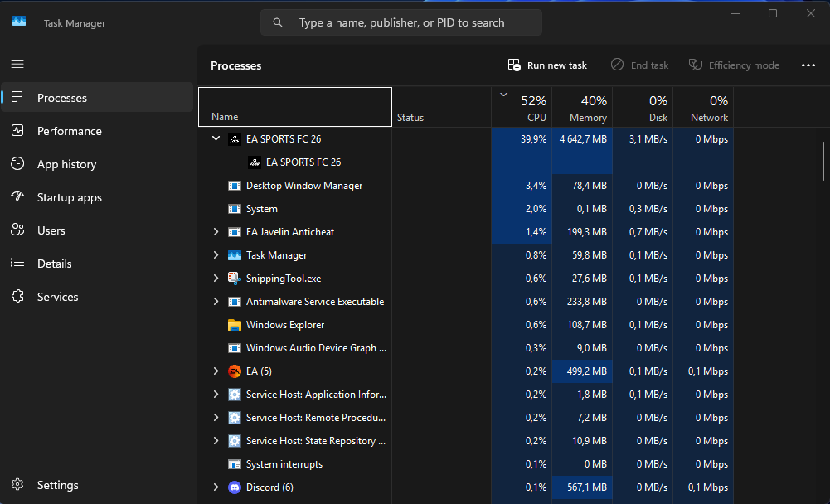Image resolution: width=830 pixels, height=504 pixels.
Task: Click the 4 642,7 MB memory value
Action: tap(583, 139)
